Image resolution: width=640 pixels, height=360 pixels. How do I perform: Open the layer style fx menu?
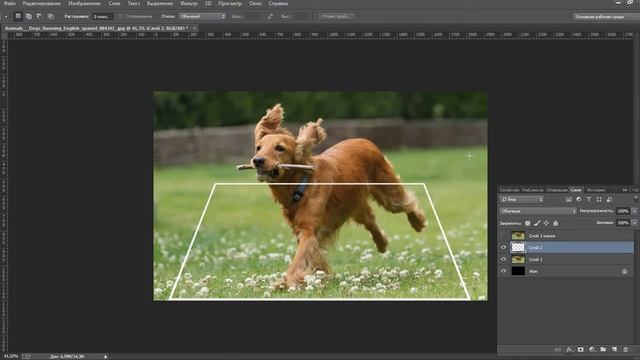pos(569,350)
